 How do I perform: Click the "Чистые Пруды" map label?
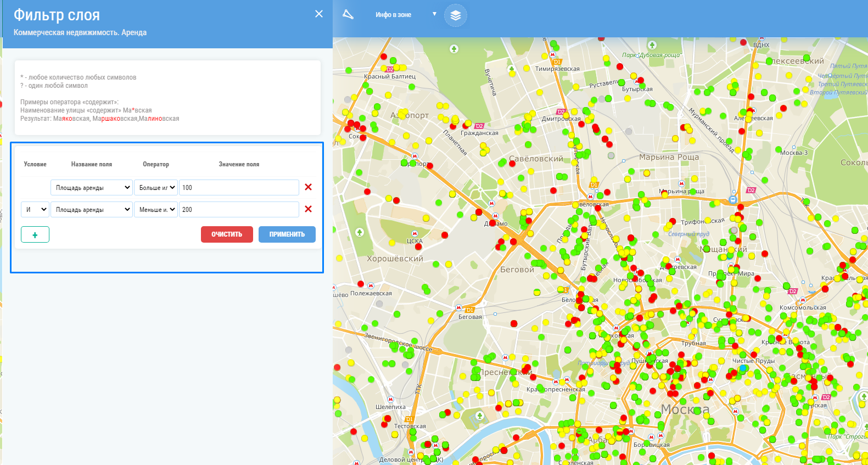tap(753, 361)
